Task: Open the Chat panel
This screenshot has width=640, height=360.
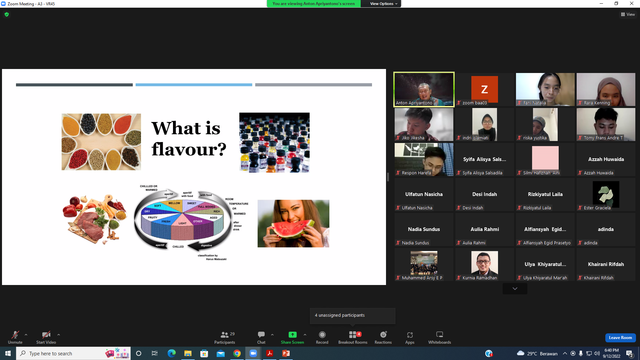Action: 261,337
